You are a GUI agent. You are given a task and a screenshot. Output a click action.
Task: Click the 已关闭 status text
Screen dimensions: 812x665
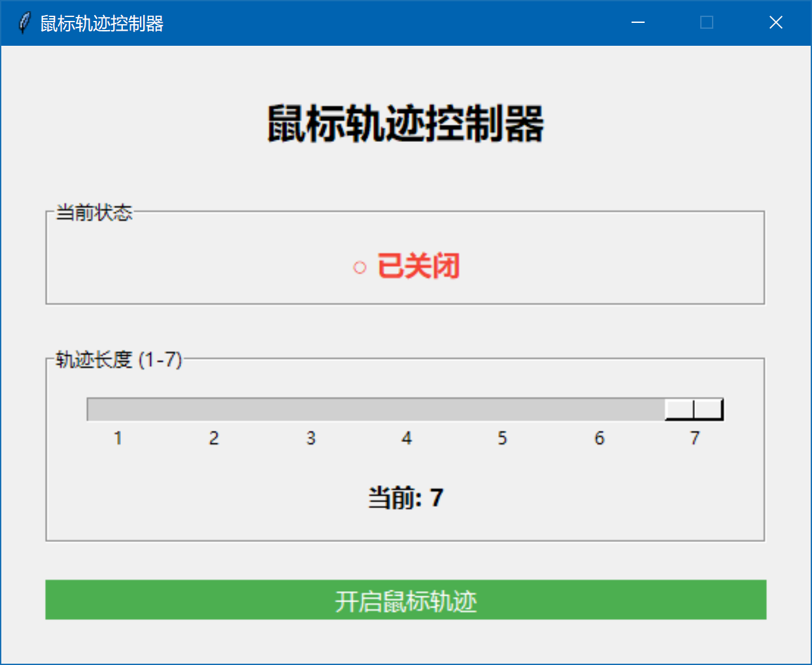(418, 266)
